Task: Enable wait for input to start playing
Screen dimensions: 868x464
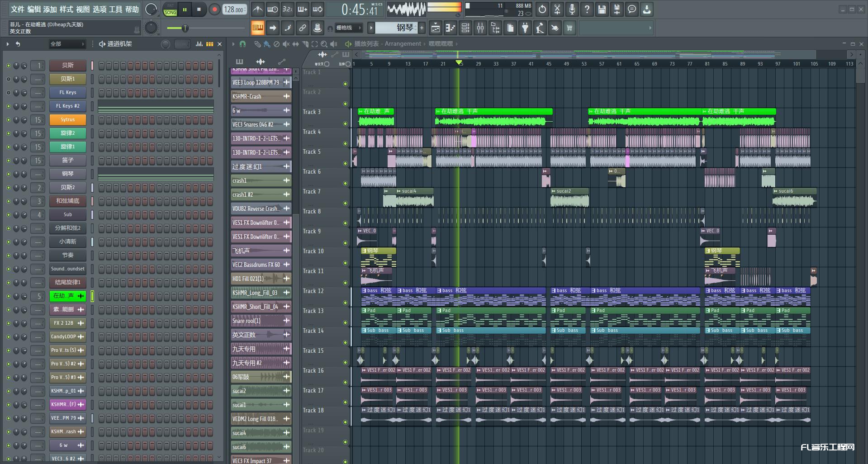Action: coord(272,9)
